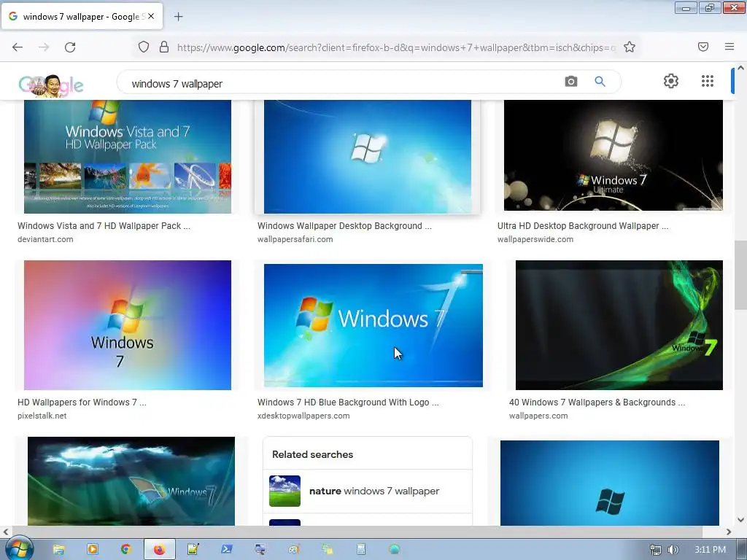Open the Calculator taskbar icon
747x560 pixels.
click(361, 549)
